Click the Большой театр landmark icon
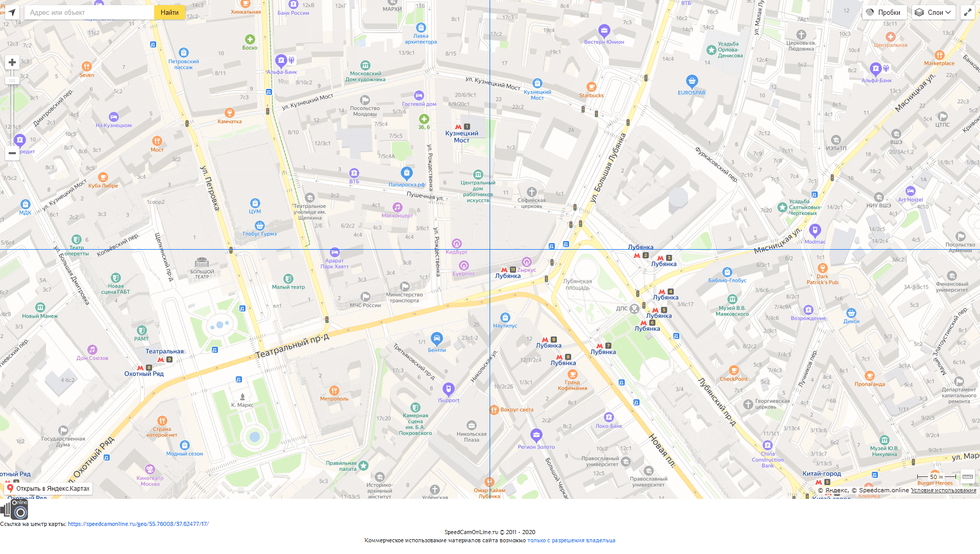 tap(202, 262)
